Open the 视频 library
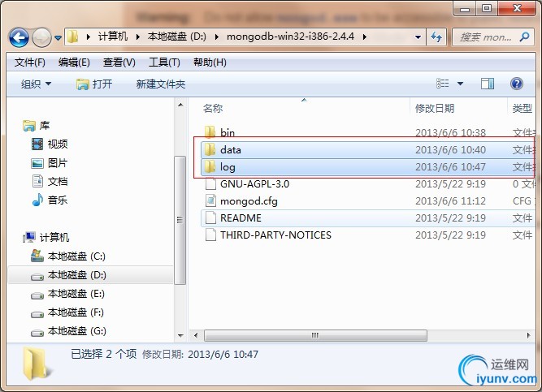 50,144
